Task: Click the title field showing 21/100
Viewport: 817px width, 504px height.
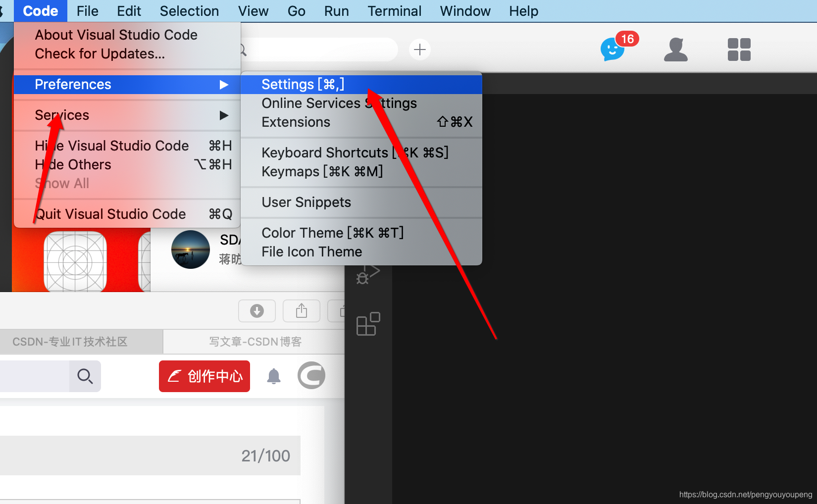Action: pyautogui.click(x=150, y=455)
